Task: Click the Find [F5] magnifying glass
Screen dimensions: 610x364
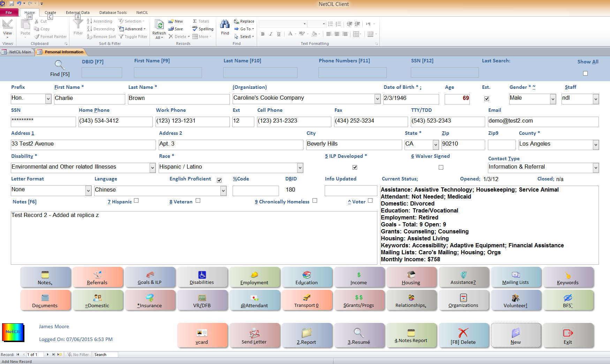Action: pyautogui.click(x=59, y=65)
